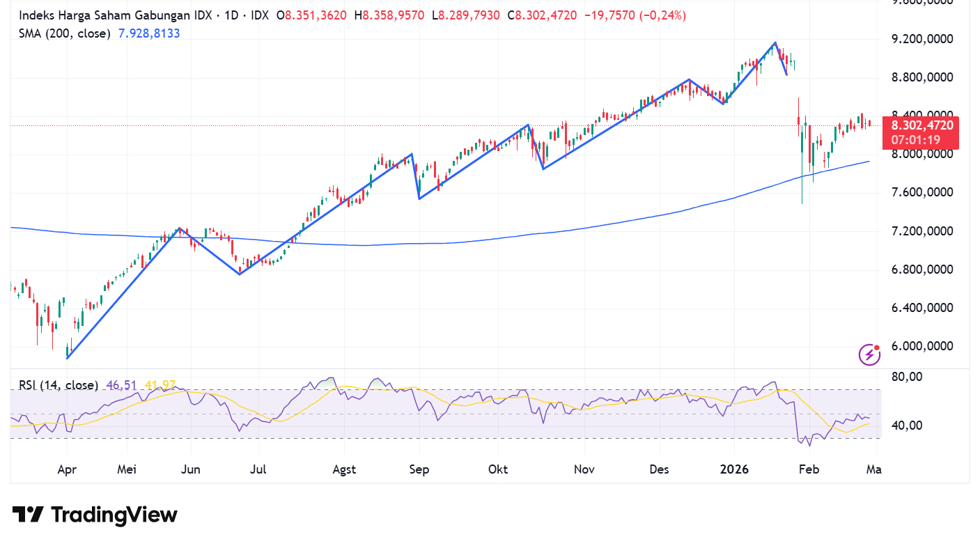980x546 pixels.
Task: Click the red last price label 8.302,4720
Action: coord(921,124)
